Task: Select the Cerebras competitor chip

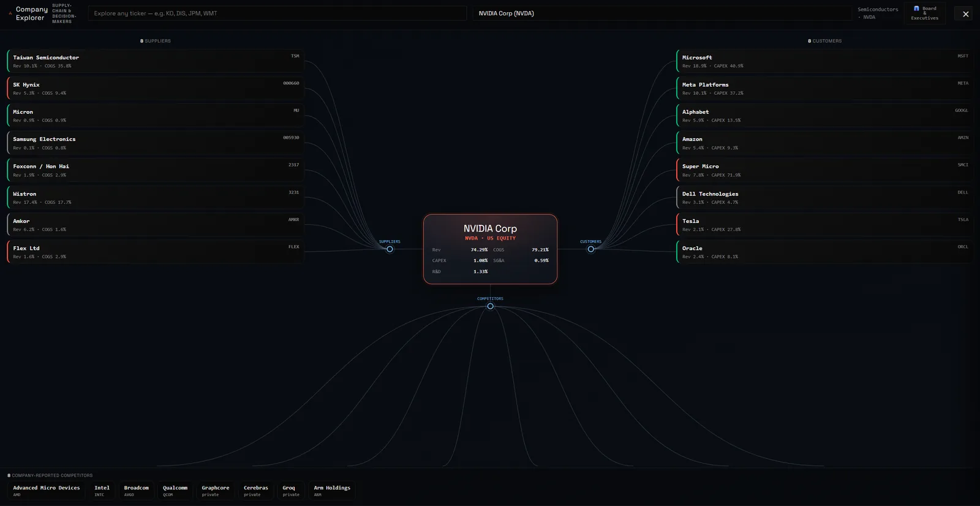Action: pos(256,491)
